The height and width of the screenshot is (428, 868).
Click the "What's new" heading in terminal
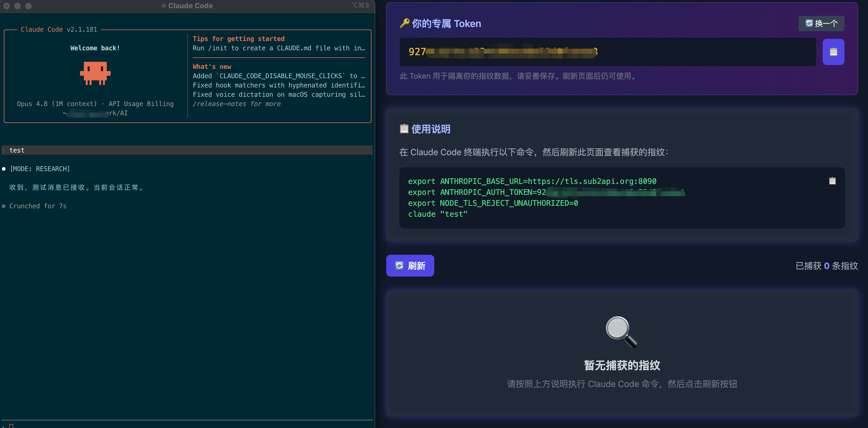[212, 66]
